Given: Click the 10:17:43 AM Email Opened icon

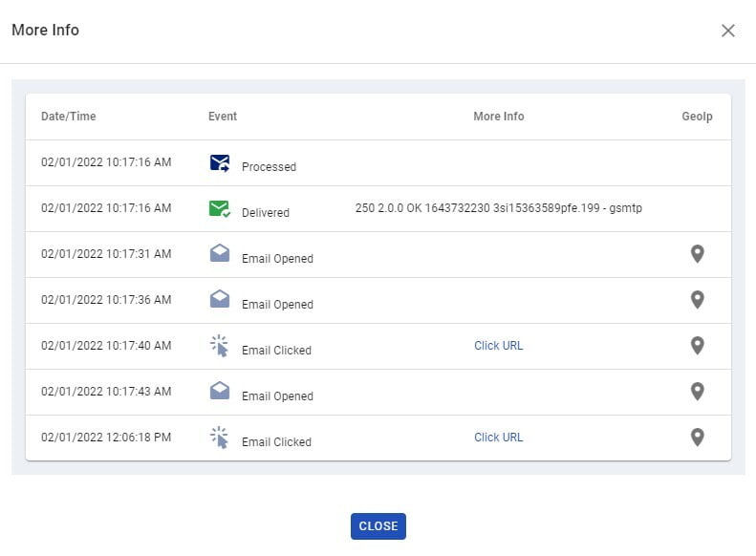Looking at the screenshot, I should pyautogui.click(x=220, y=392).
